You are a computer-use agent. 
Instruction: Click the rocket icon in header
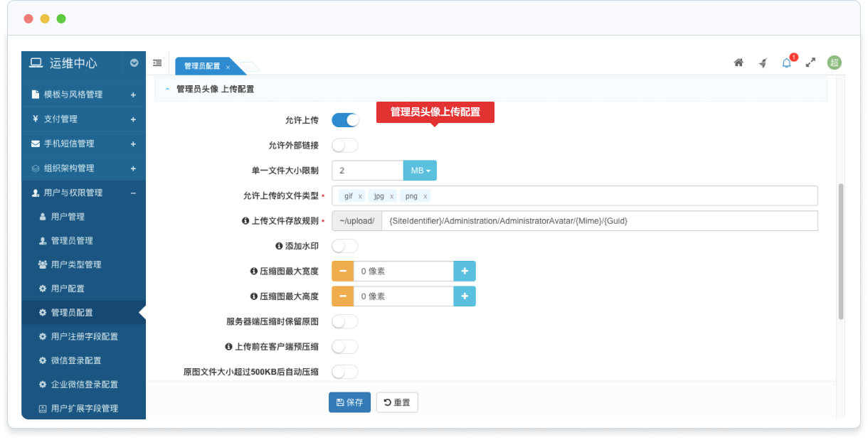(763, 63)
